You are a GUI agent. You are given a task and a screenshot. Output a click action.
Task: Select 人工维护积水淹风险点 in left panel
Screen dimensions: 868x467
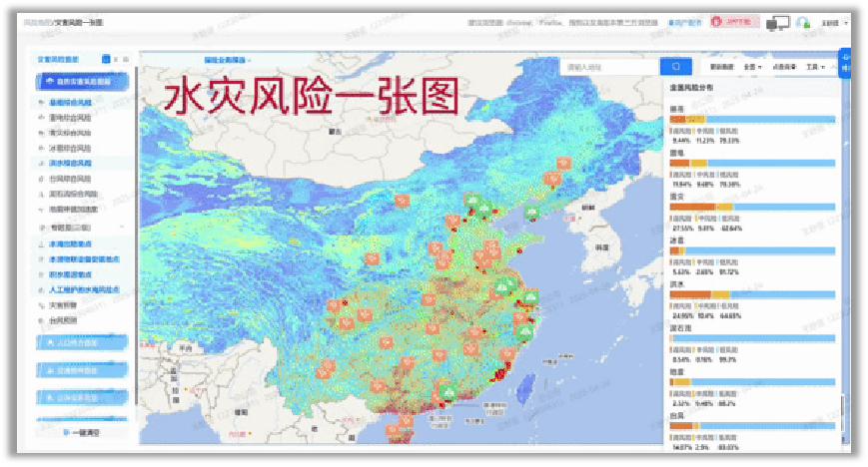[84, 289]
